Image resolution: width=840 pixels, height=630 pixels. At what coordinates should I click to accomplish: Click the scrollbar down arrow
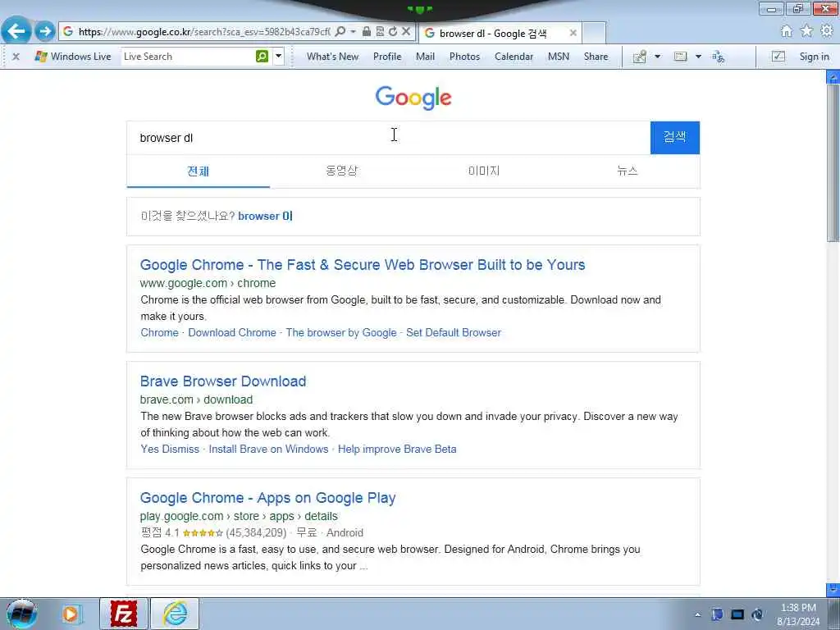click(833, 589)
